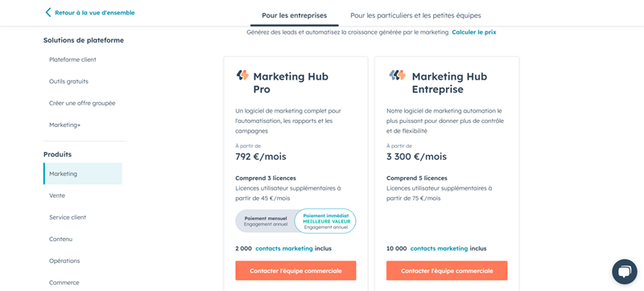Click Contacter l'équipe commerciale under Entreprise plan
Image resolution: width=644 pixels, height=291 pixels.
pyautogui.click(x=447, y=271)
